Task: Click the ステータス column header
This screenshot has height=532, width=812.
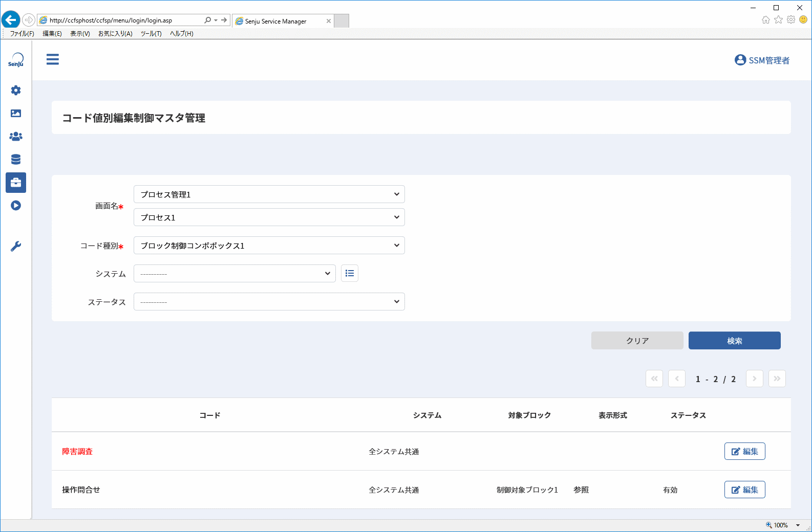Action: 689,415
